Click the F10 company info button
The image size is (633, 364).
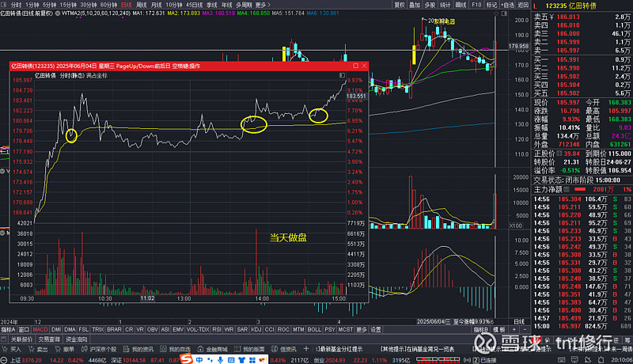476,5
